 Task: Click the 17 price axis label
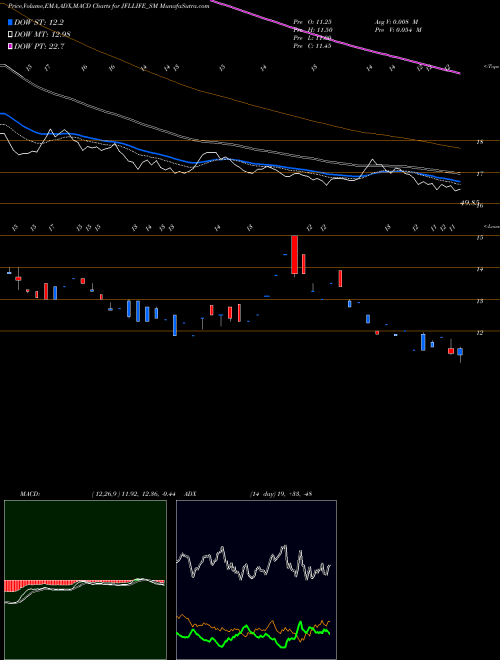coord(479,173)
